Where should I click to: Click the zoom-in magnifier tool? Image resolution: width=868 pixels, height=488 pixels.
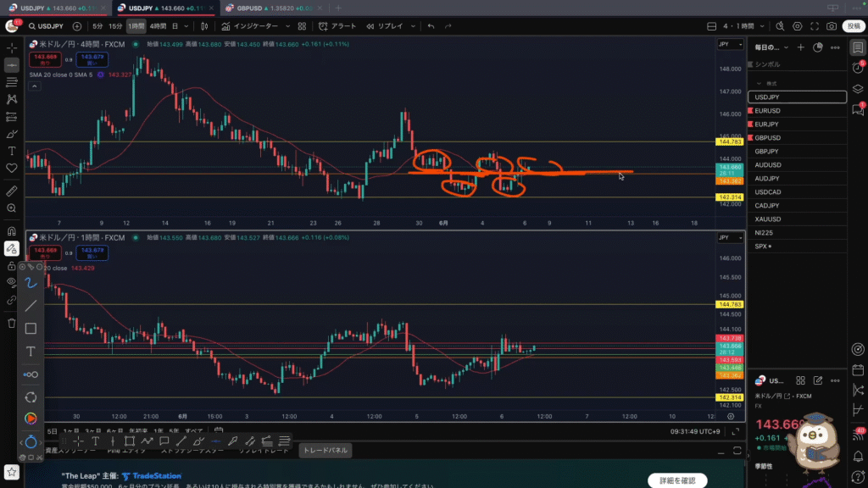12,208
